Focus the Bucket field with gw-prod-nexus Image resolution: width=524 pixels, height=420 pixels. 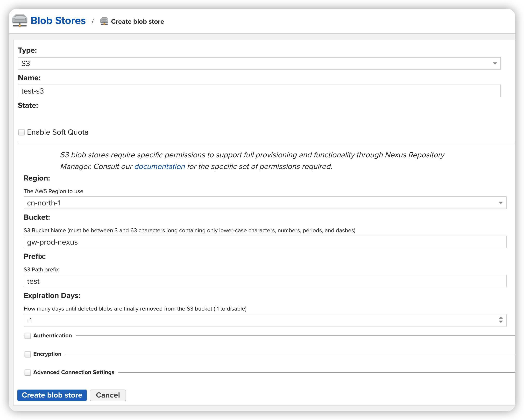pyautogui.click(x=265, y=242)
